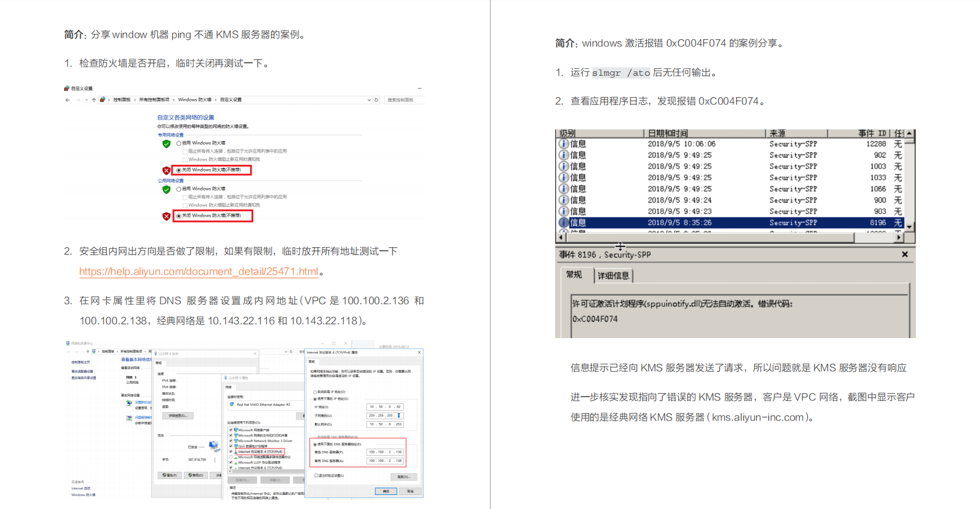Click info icon of event 1033 row
Screen dimensions: 980x509
[564, 178]
